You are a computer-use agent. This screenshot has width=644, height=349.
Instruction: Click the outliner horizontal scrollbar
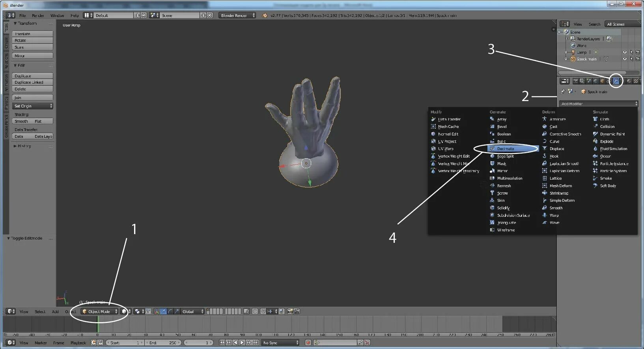coord(598,73)
